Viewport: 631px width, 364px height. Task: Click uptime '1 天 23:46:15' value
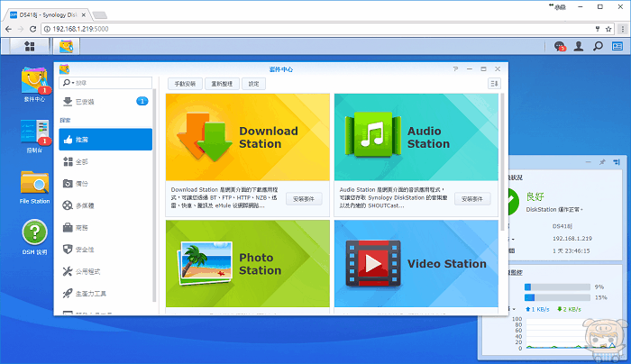pos(571,250)
